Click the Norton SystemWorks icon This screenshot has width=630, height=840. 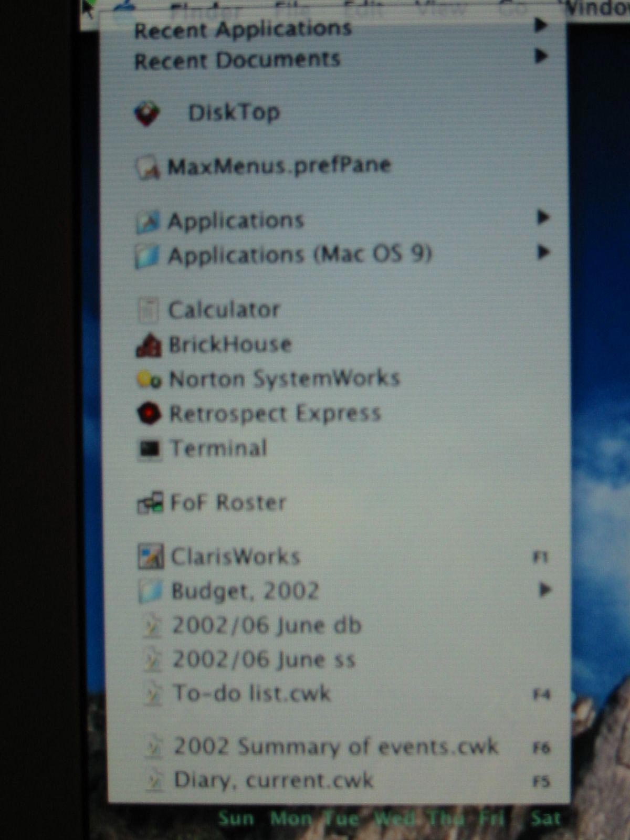click(x=149, y=380)
